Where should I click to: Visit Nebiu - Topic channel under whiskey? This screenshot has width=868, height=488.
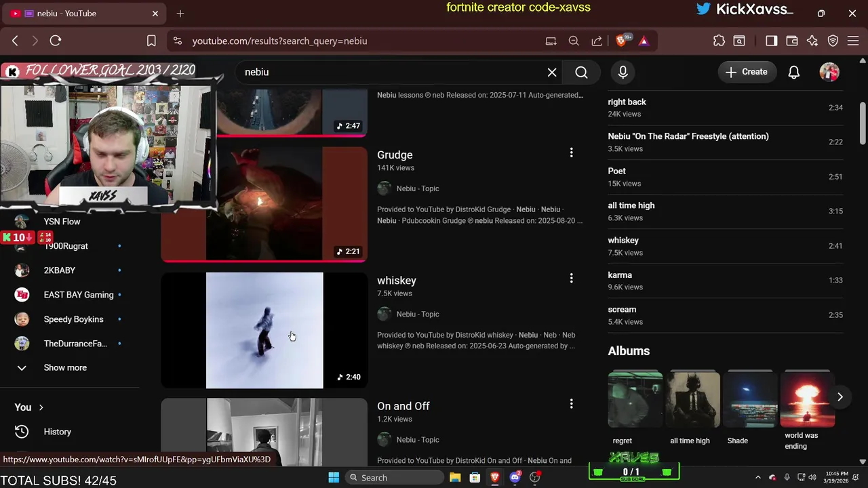pos(418,314)
